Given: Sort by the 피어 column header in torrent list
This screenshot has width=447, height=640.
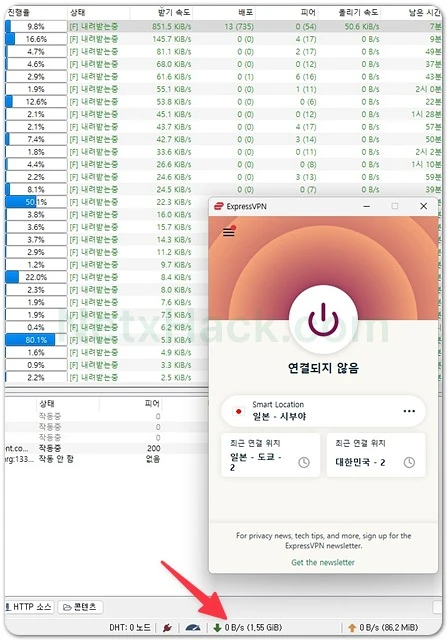Looking at the screenshot, I should point(287,13).
